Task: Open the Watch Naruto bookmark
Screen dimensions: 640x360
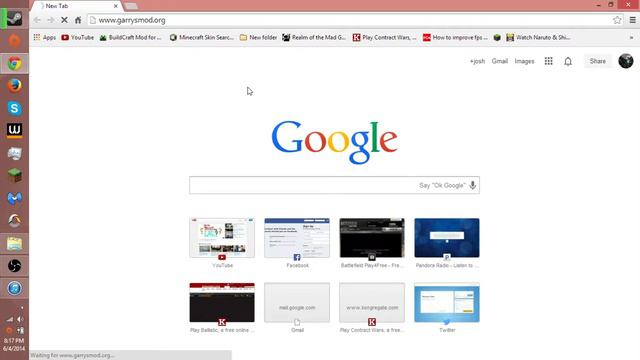Action: [x=538, y=37]
